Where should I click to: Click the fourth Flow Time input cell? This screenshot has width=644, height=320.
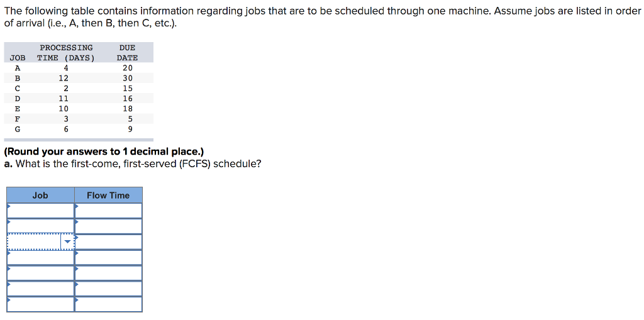[108, 257]
